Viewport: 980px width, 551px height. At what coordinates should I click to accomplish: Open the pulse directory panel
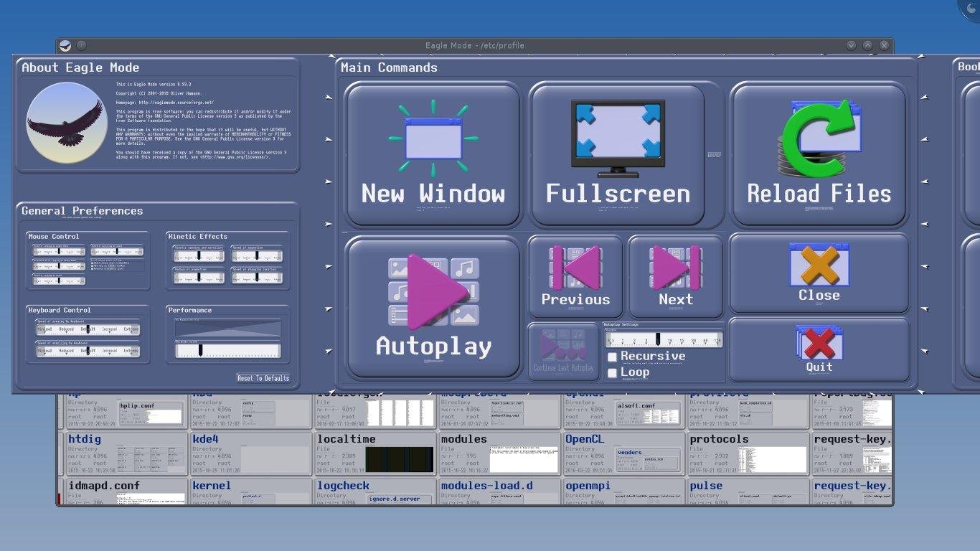pos(748,492)
